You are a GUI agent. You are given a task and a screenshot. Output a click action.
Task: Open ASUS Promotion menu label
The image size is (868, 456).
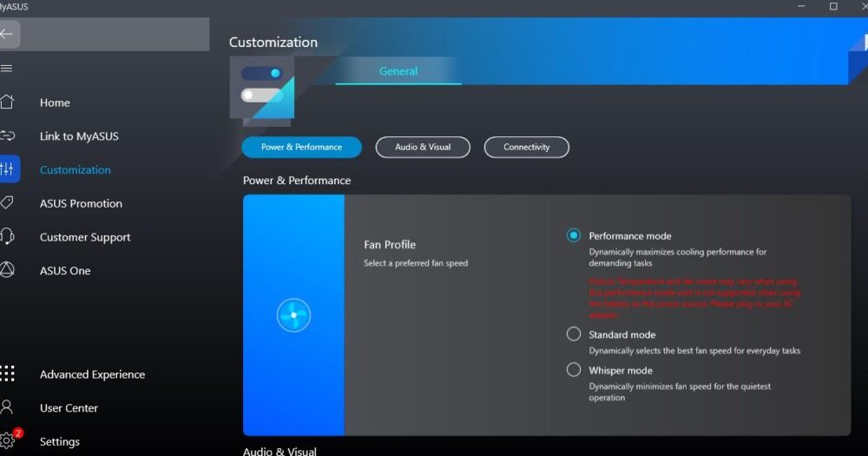pyautogui.click(x=81, y=203)
